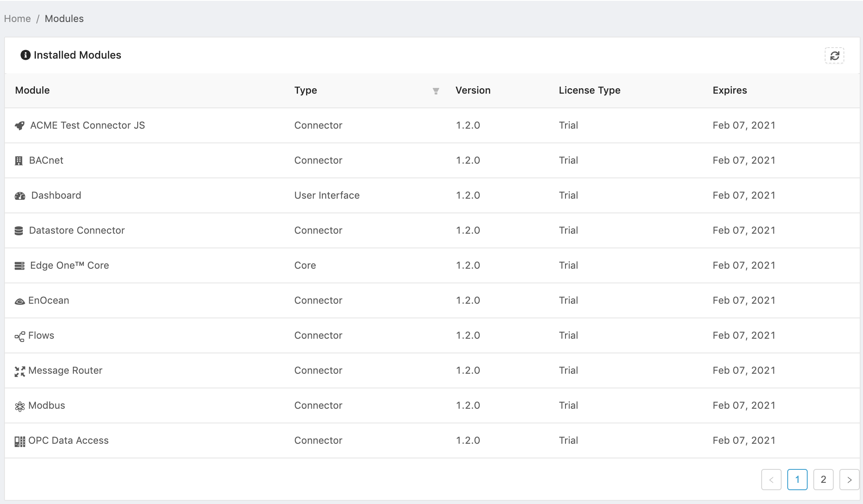Click the refresh icon for Installed Modules
863x504 pixels.
click(835, 56)
